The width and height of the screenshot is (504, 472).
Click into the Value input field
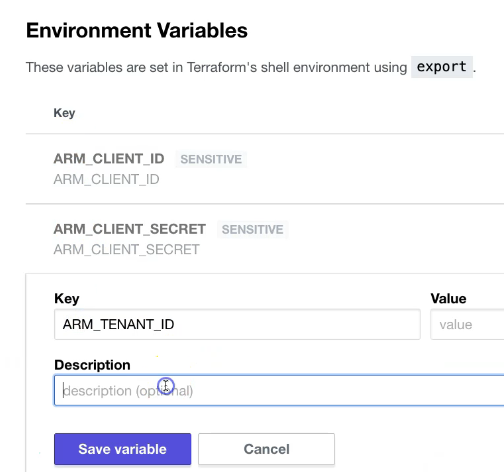[x=467, y=324]
